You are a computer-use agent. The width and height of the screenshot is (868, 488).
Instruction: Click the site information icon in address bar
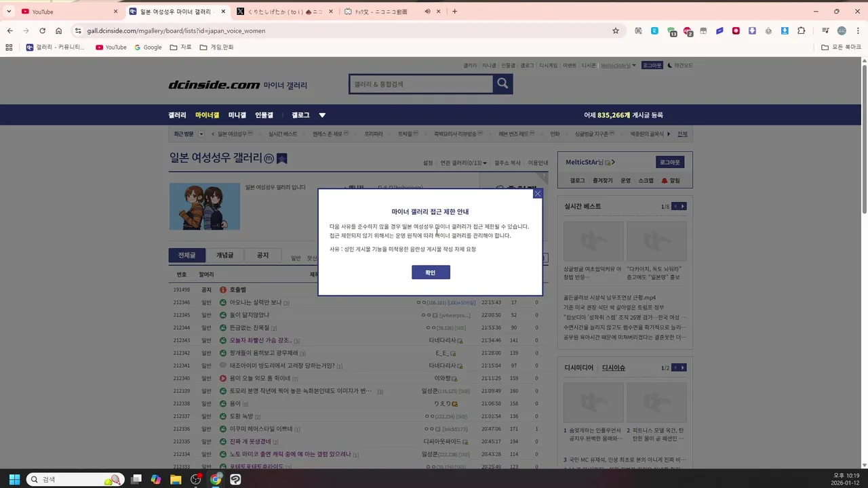tap(78, 30)
